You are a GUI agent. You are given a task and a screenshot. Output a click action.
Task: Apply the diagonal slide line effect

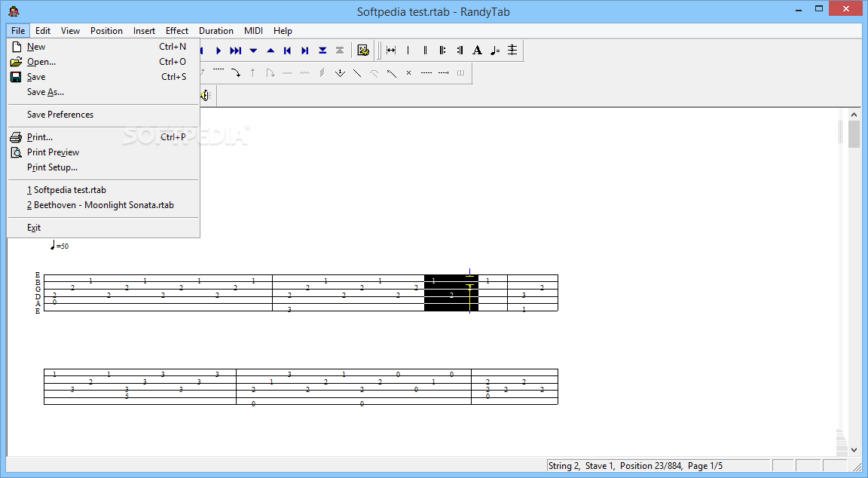(357, 72)
